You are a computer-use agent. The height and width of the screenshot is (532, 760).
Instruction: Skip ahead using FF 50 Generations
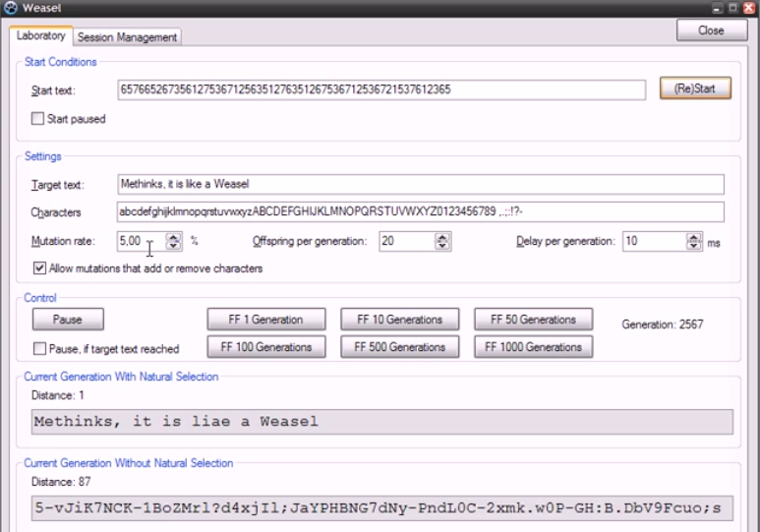coord(533,320)
